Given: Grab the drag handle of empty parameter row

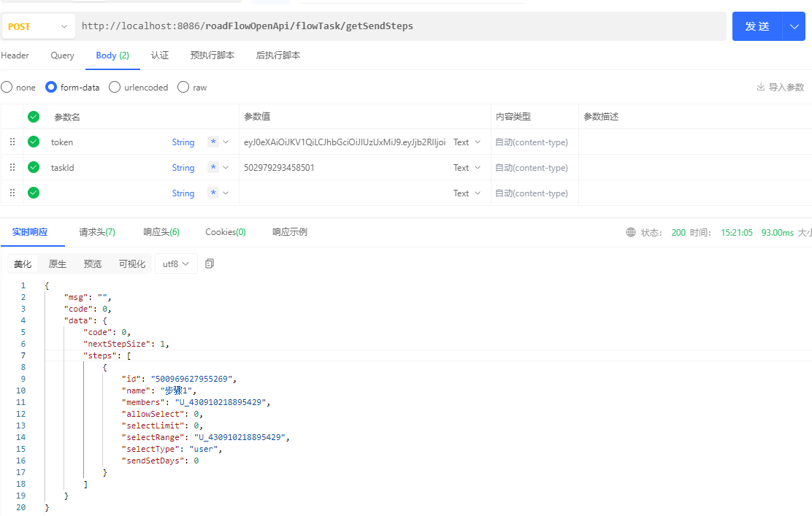Looking at the screenshot, I should point(12,193).
